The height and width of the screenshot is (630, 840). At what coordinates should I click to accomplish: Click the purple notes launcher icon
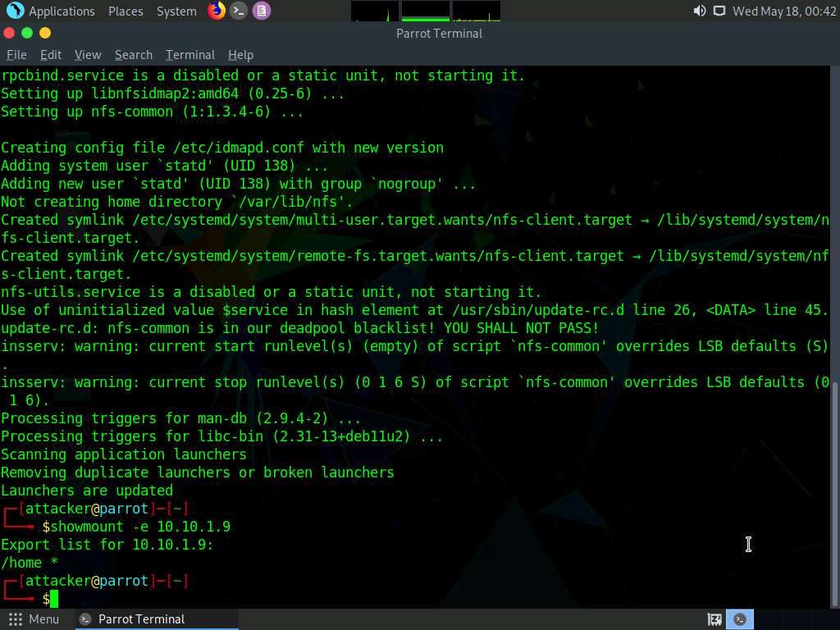pyautogui.click(x=261, y=11)
